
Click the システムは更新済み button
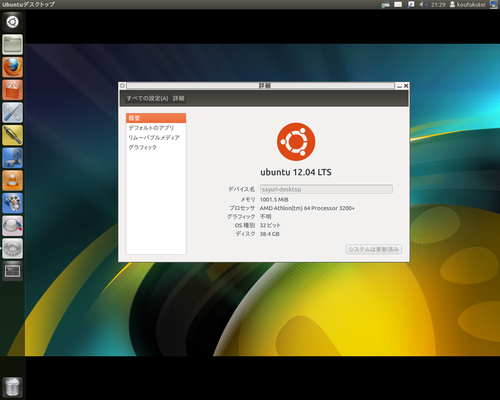click(374, 249)
